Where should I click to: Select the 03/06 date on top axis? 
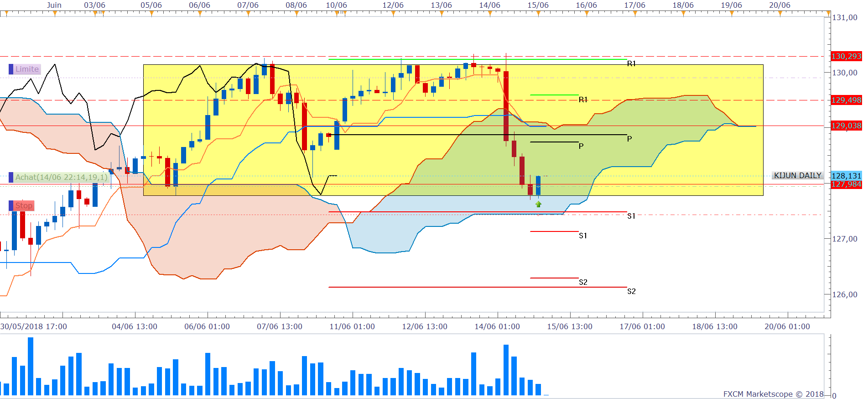tap(95, 5)
